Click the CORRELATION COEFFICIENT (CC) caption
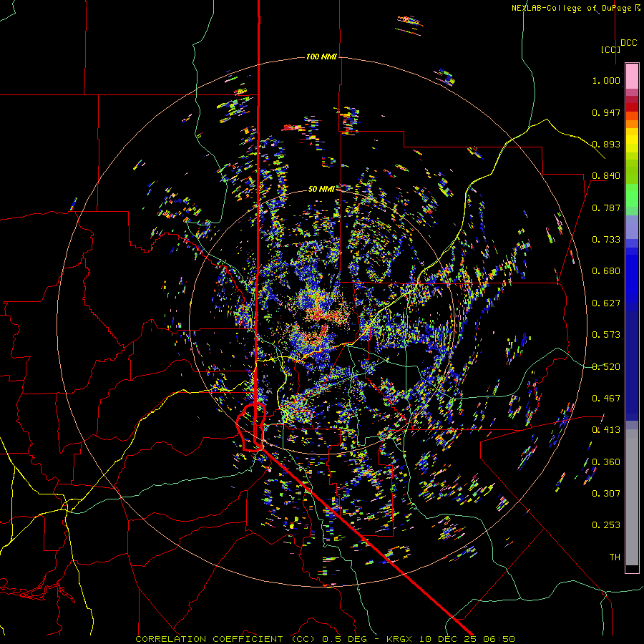 click(225, 639)
